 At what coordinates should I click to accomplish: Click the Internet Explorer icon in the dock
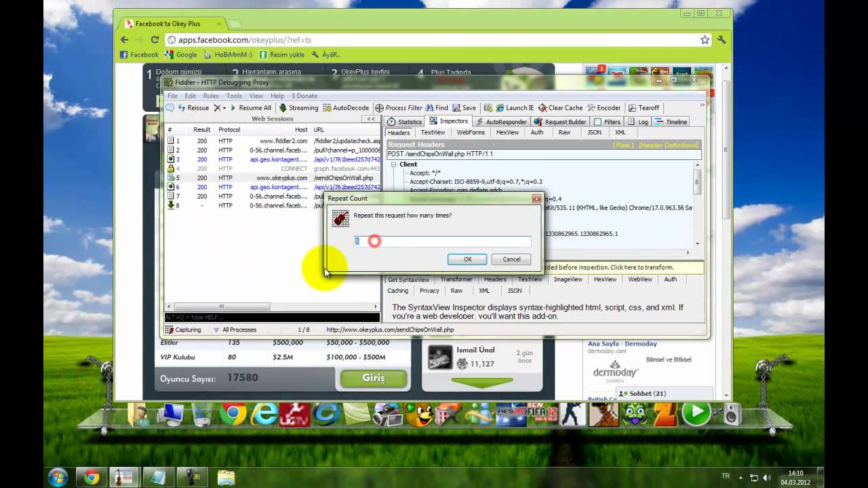coord(265,414)
